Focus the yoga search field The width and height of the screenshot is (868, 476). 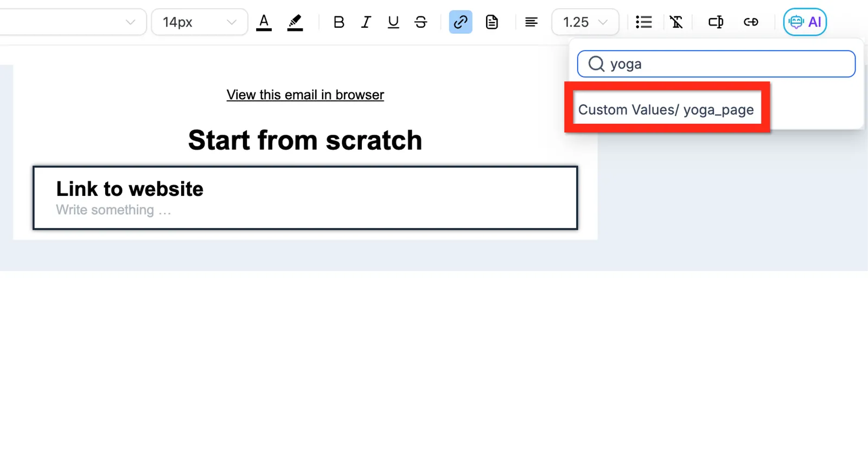click(x=716, y=64)
